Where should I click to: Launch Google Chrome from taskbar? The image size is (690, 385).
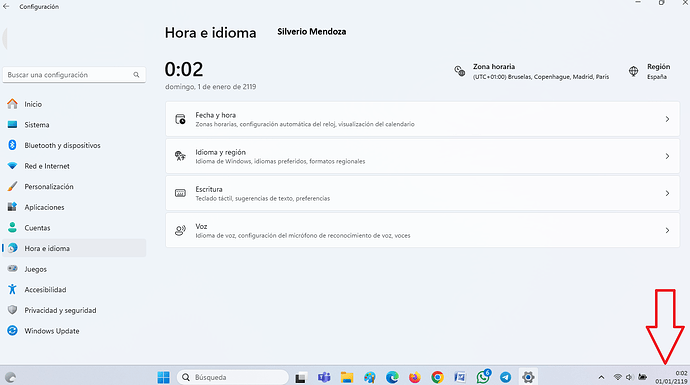(x=437, y=377)
